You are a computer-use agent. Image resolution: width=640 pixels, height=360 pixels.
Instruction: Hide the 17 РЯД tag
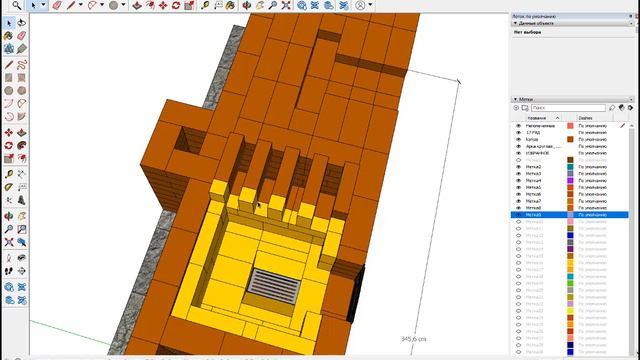(x=518, y=133)
